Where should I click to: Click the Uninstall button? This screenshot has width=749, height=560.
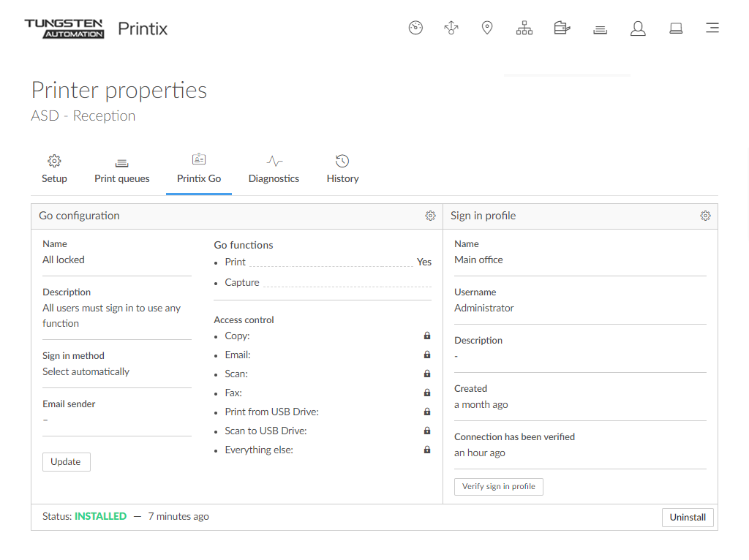[688, 517]
